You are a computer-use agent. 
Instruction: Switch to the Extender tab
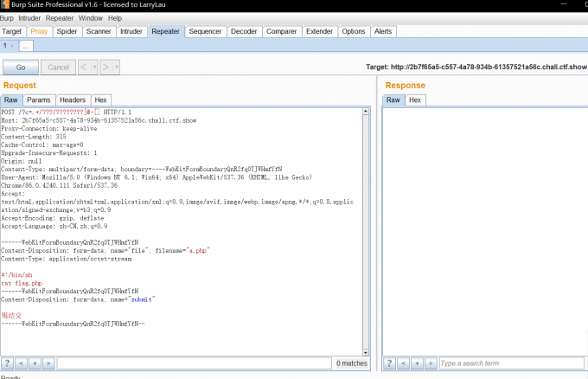319,31
